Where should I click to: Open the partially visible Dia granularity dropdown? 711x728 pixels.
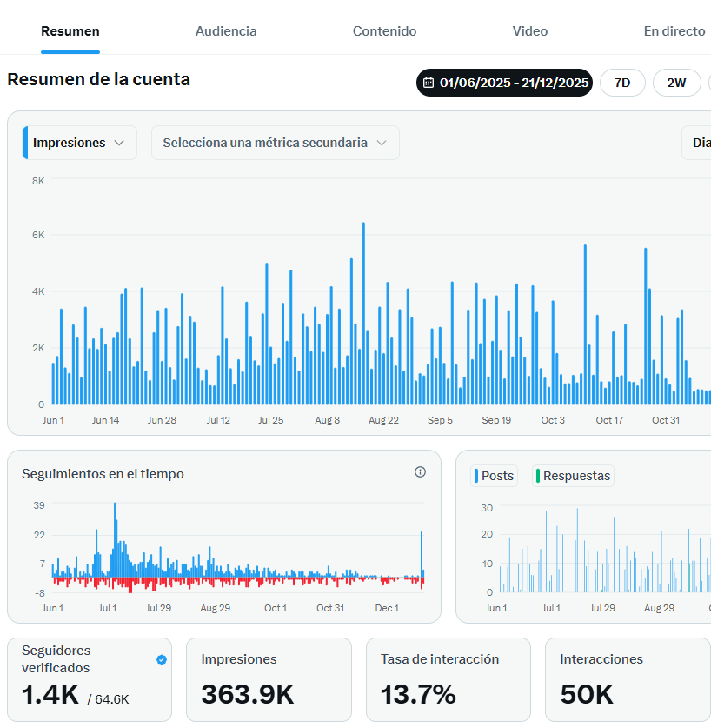(697, 143)
